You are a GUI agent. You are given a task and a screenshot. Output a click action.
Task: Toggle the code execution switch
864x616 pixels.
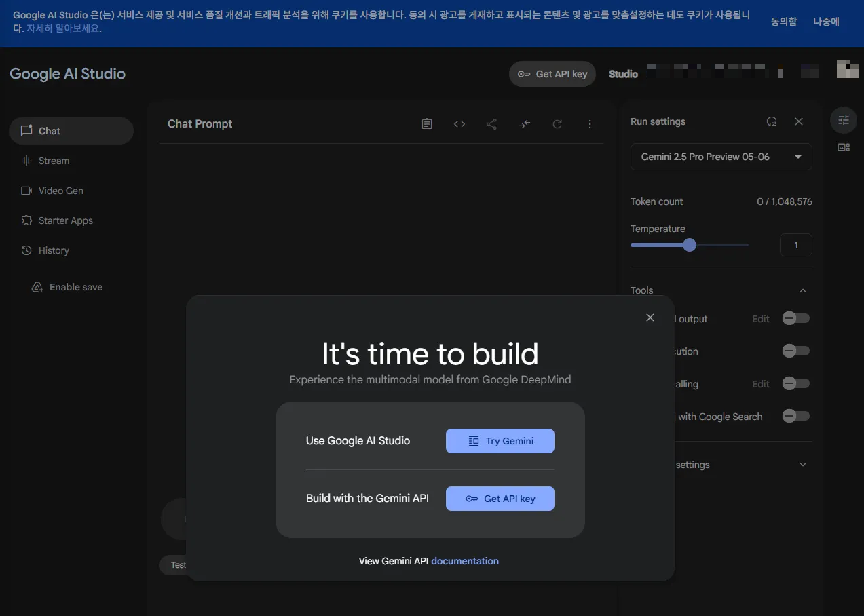point(795,351)
